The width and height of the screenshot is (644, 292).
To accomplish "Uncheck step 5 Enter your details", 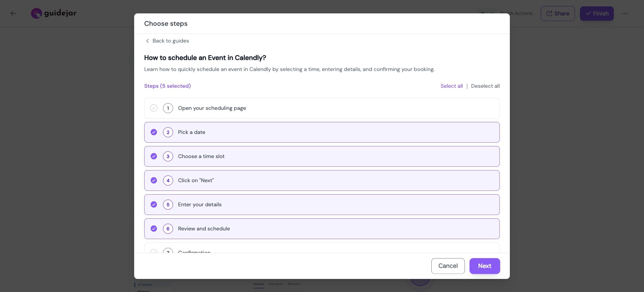I will pos(154,205).
